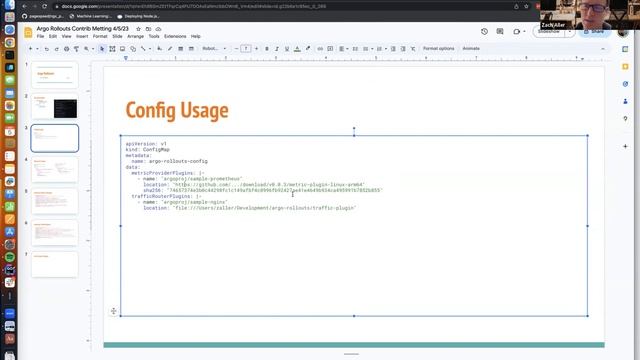Click the clear formatting icon
This screenshot has width=640, height=360.
point(413,49)
